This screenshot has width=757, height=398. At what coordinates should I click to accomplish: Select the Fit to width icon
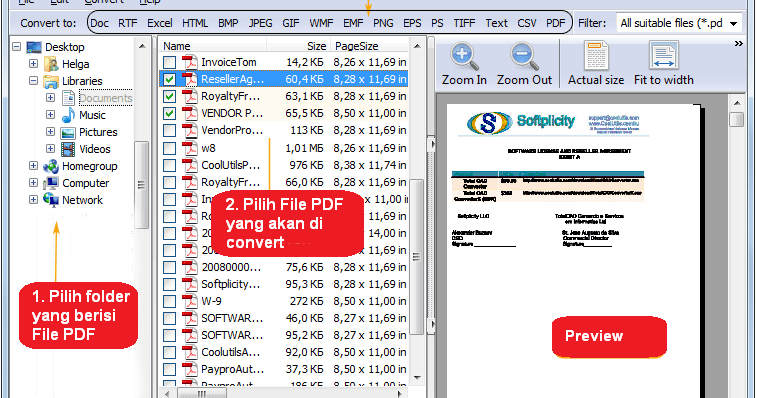click(664, 55)
